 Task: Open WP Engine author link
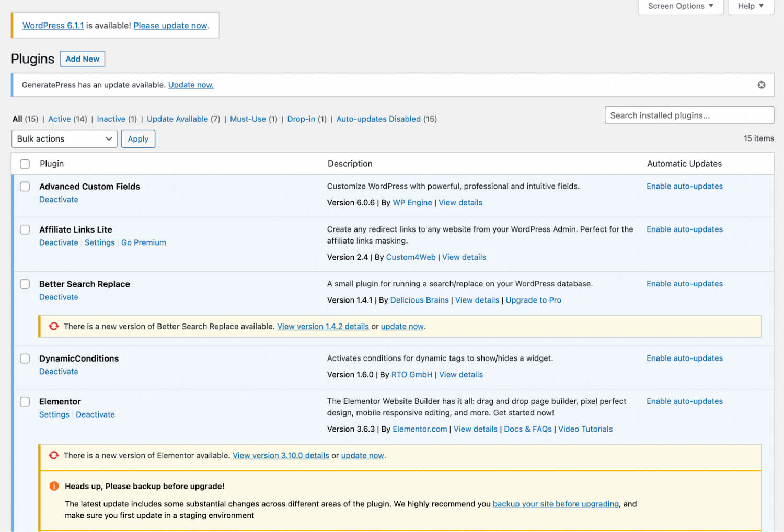tap(412, 203)
